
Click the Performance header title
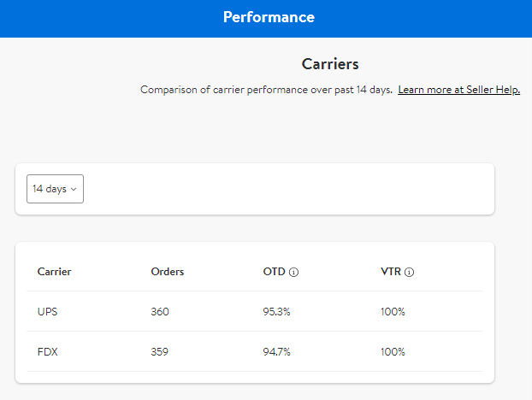[x=269, y=17]
